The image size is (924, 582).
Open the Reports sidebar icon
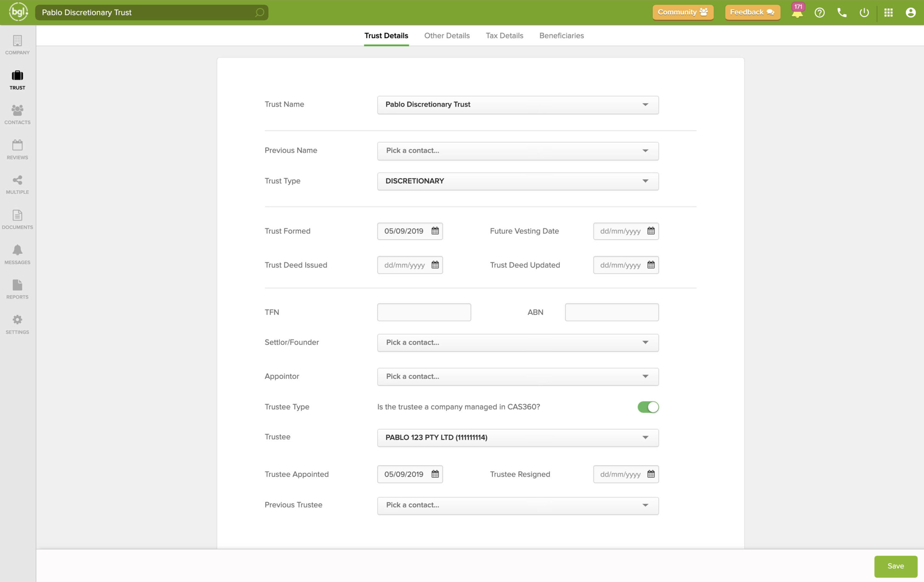point(17,289)
